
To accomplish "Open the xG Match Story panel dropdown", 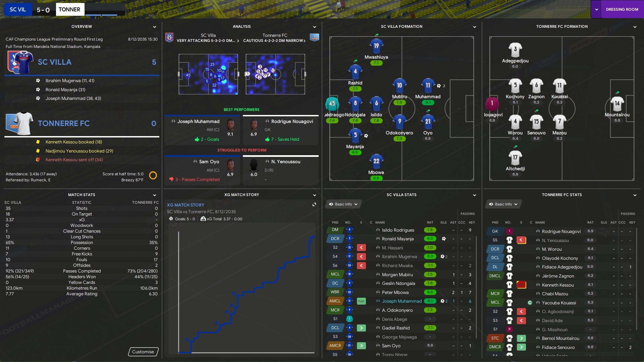I will coord(315,195).
